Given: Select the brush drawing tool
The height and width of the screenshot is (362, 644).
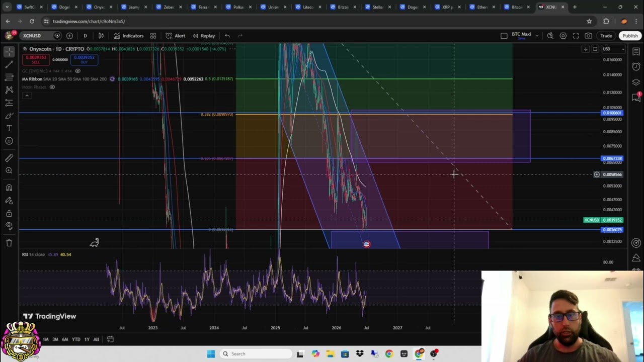Looking at the screenshot, I should pos(9,116).
